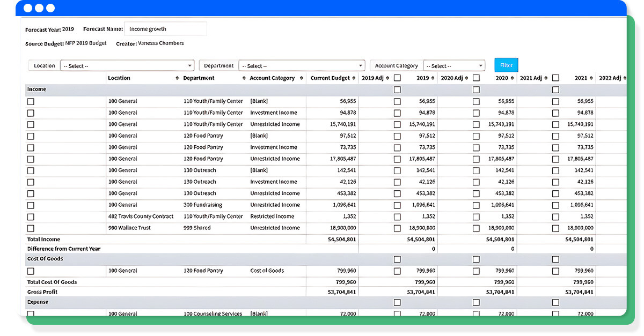Open the Account Category filter dropdown
Viewport: 644px width, 336px height.
454,66
